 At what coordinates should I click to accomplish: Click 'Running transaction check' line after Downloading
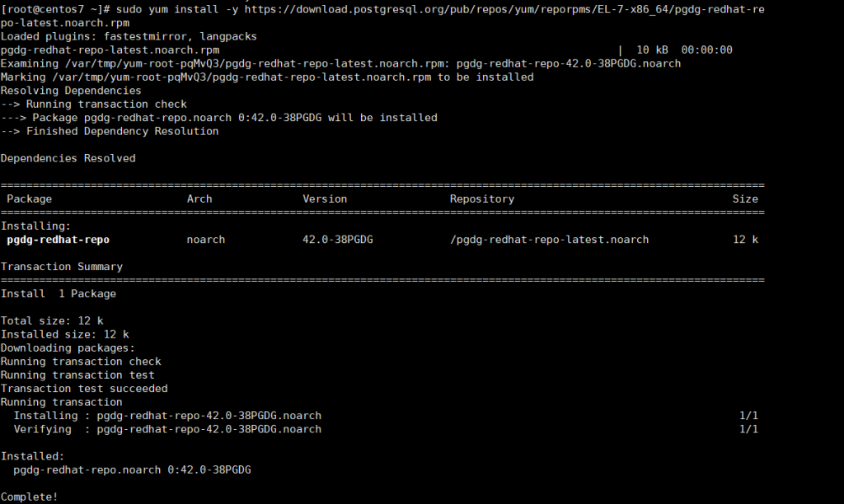81,362
